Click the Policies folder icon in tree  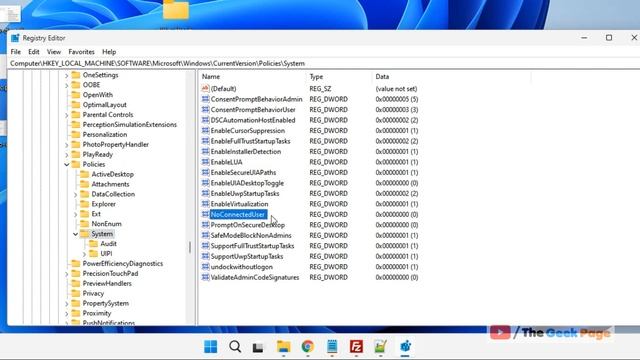coord(76,164)
